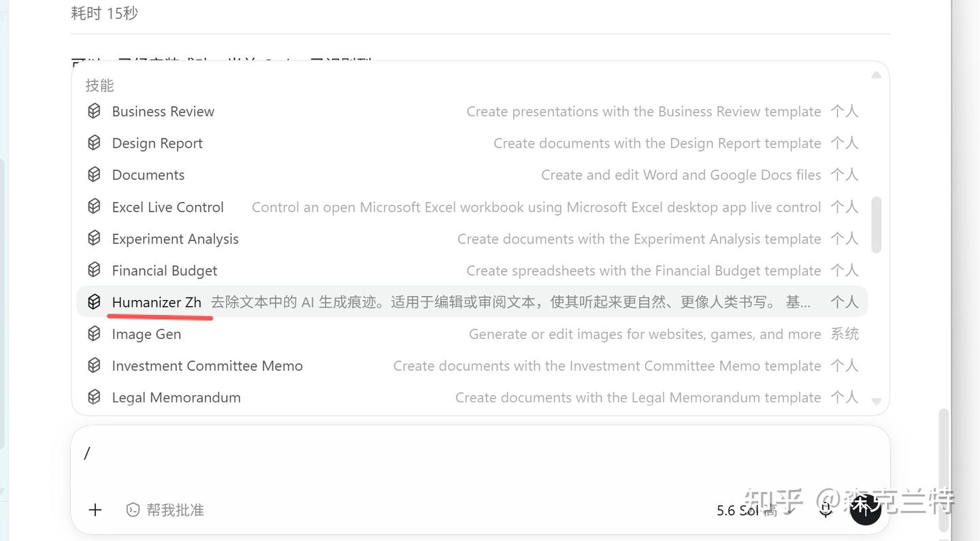Click the 个人 tag on the Investment Committee Memo row

(x=845, y=365)
